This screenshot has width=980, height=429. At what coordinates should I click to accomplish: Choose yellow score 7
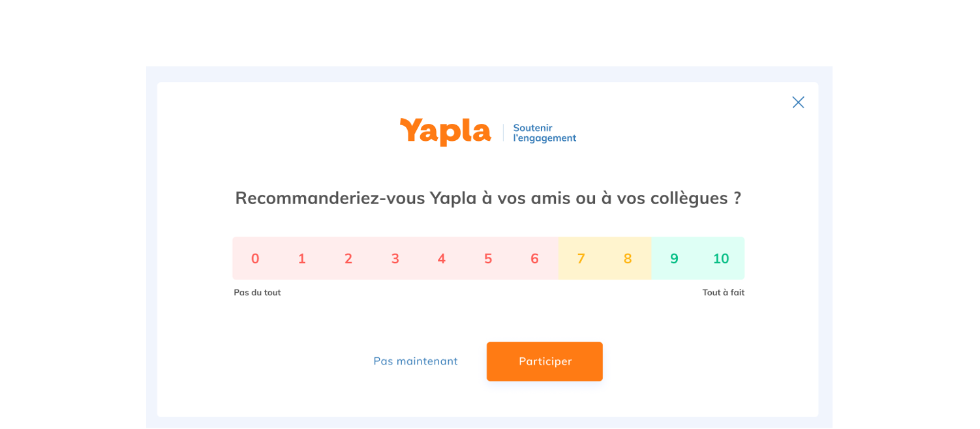(x=581, y=258)
